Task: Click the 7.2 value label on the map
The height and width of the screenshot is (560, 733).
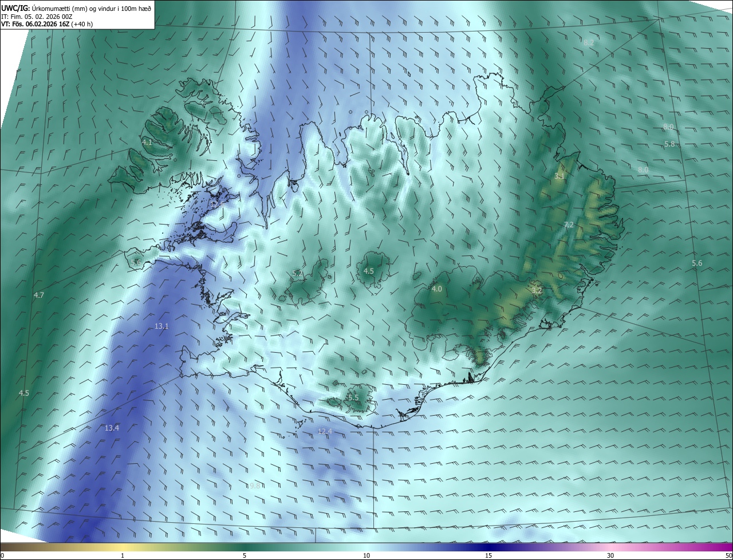Action: tap(569, 225)
